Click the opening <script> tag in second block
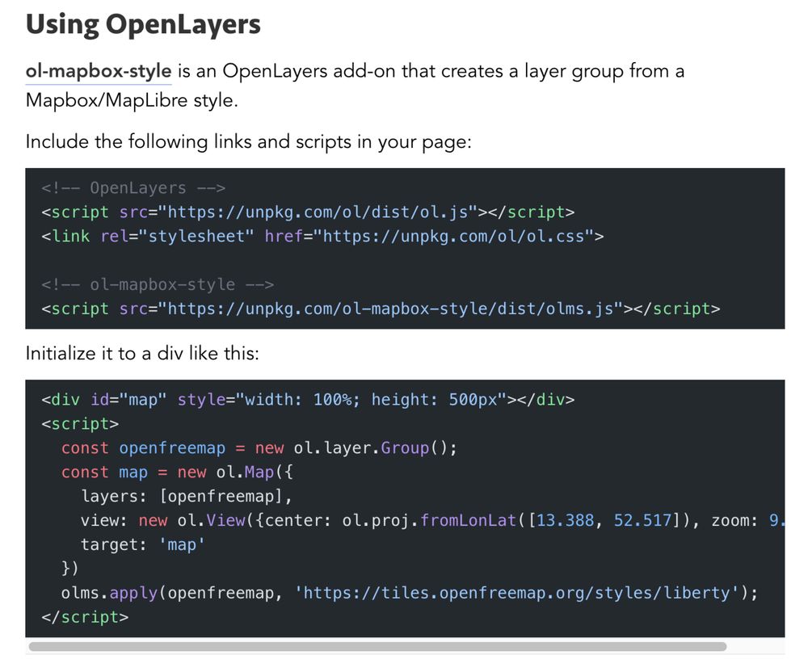This screenshot has width=808, height=672. point(80,423)
